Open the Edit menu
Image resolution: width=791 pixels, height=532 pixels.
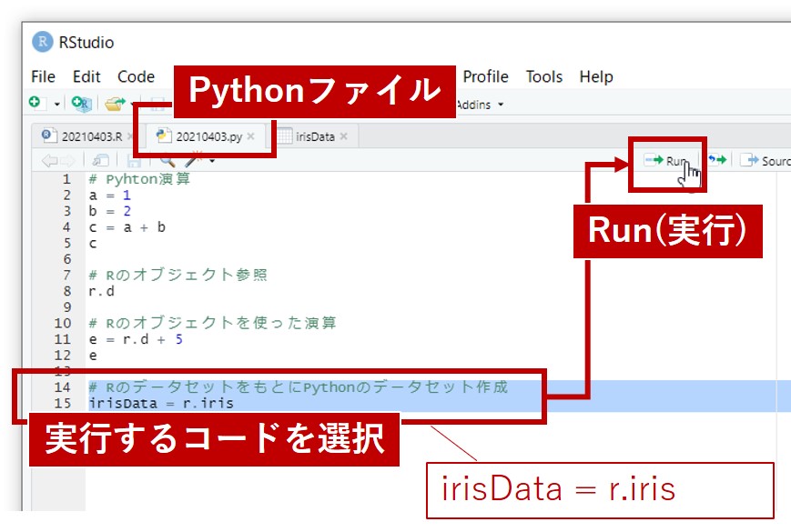(86, 76)
